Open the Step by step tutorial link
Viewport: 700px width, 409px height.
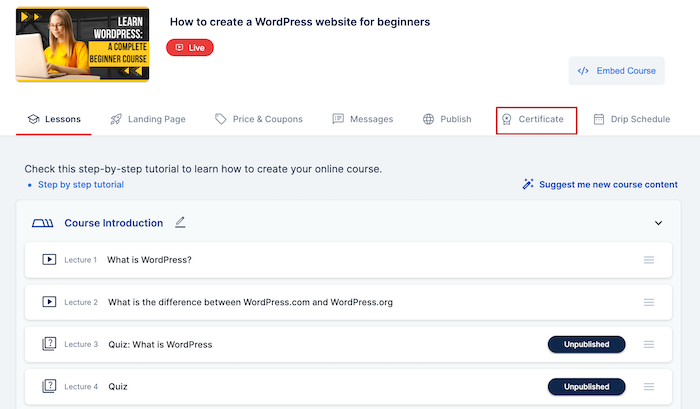[x=81, y=184]
